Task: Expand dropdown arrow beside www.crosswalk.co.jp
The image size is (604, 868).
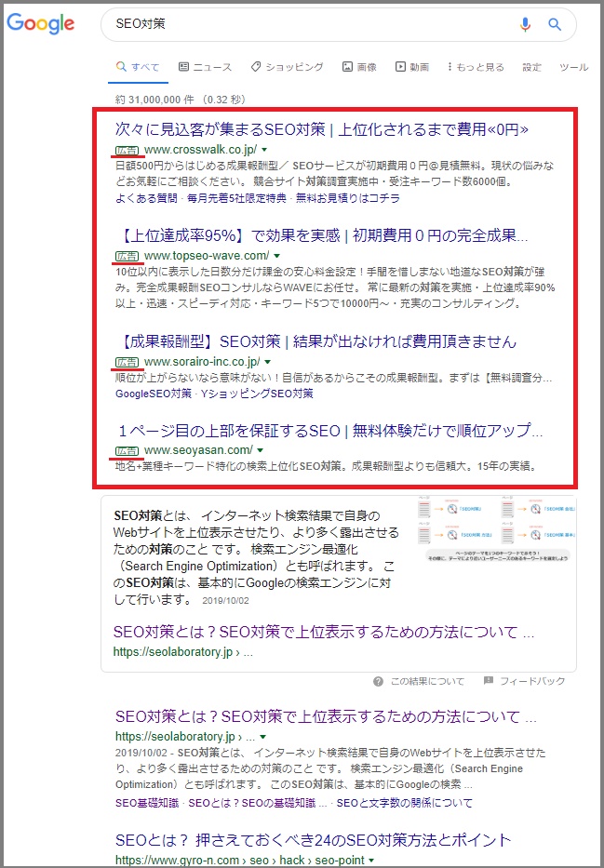Action: coord(264,150)
